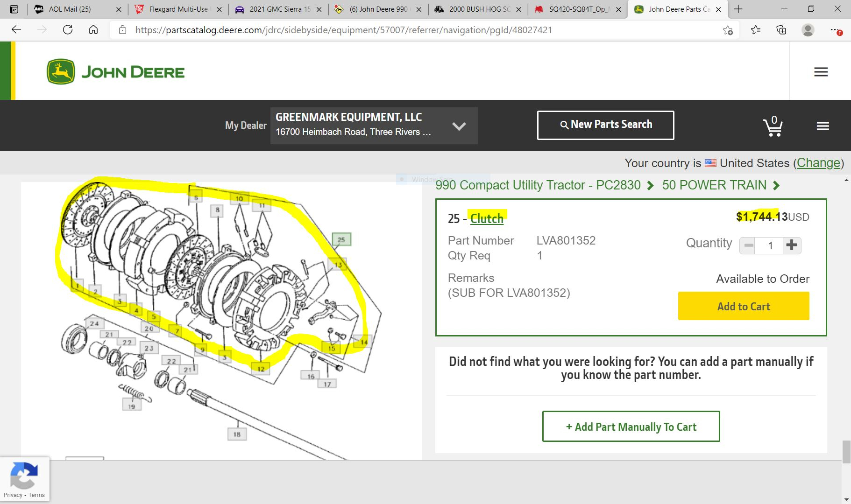Open the Favorites list icon

756,30
